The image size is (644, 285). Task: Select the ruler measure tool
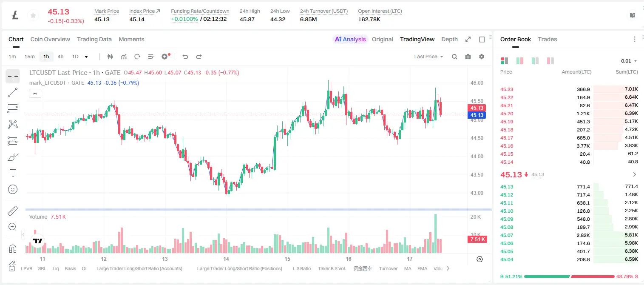click(13, 211)
